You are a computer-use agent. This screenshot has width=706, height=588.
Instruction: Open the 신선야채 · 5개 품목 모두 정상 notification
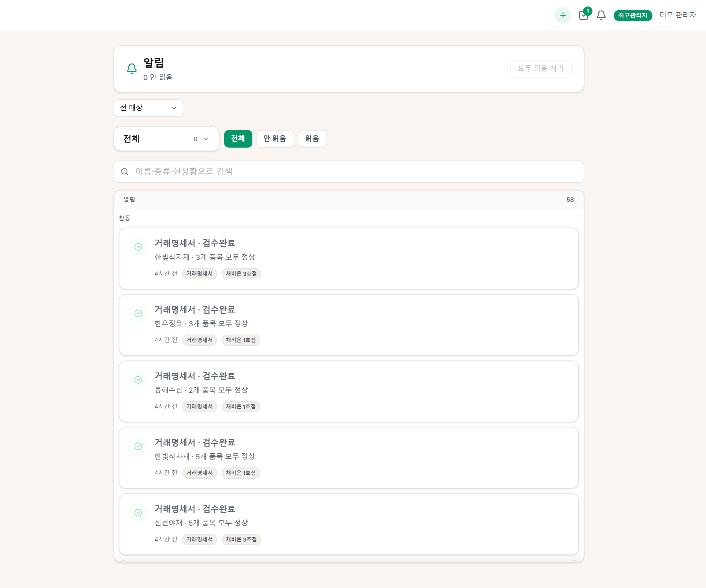coord(349,524)
